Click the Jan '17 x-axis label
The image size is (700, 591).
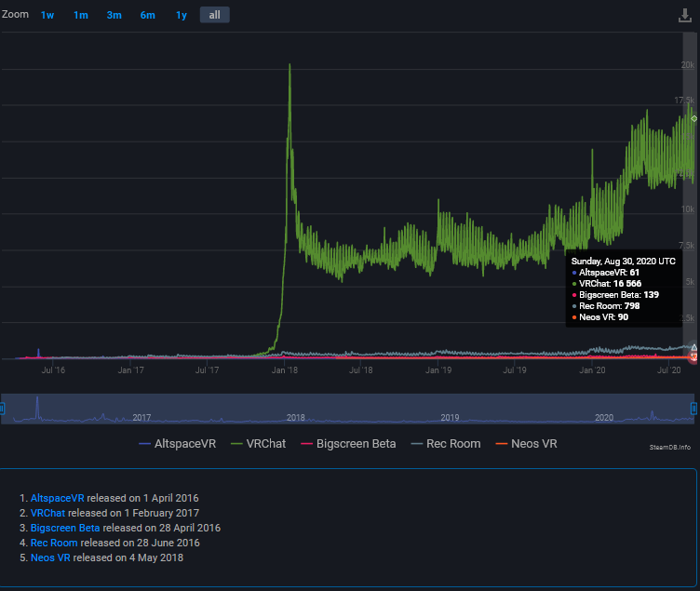(x=131, y=370)
